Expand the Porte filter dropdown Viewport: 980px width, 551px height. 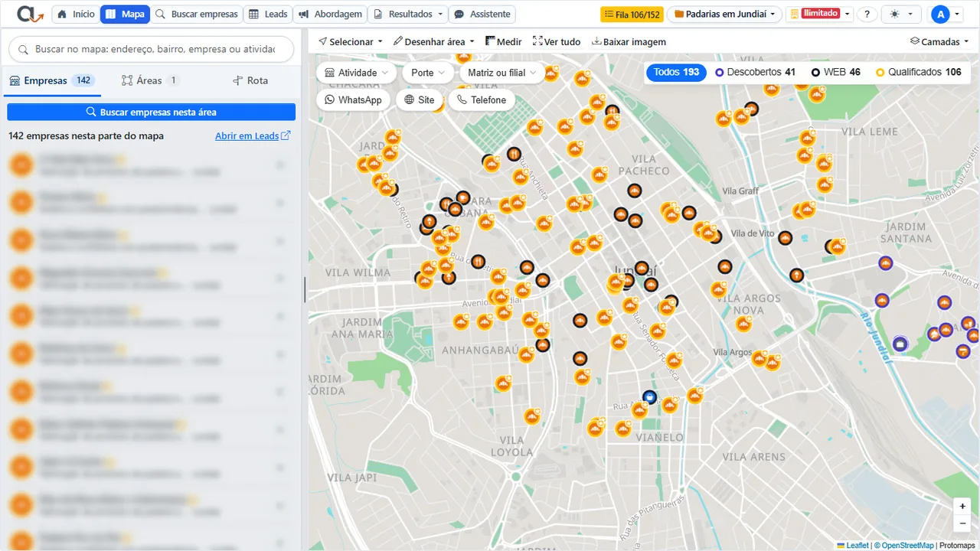coord(428,73)
